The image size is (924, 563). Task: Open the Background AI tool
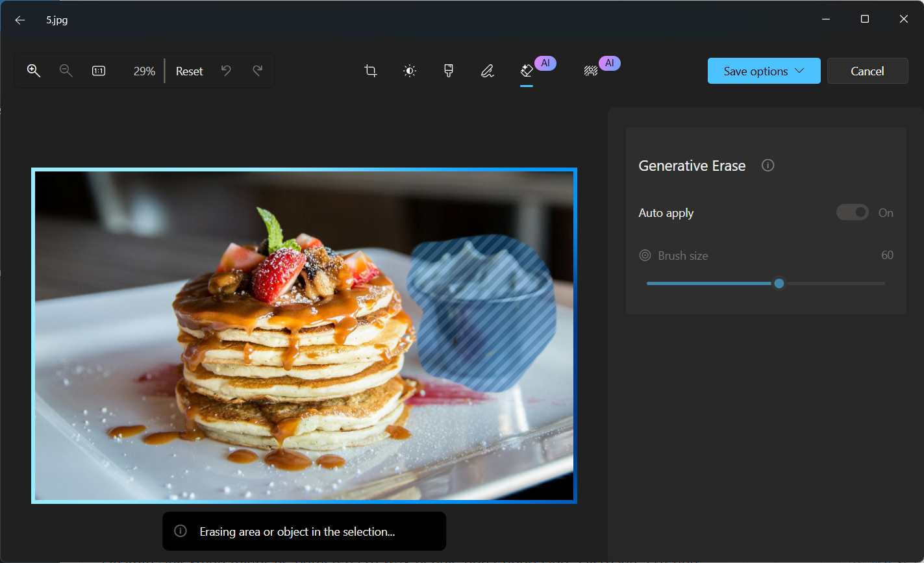click(x=591, y=71)
